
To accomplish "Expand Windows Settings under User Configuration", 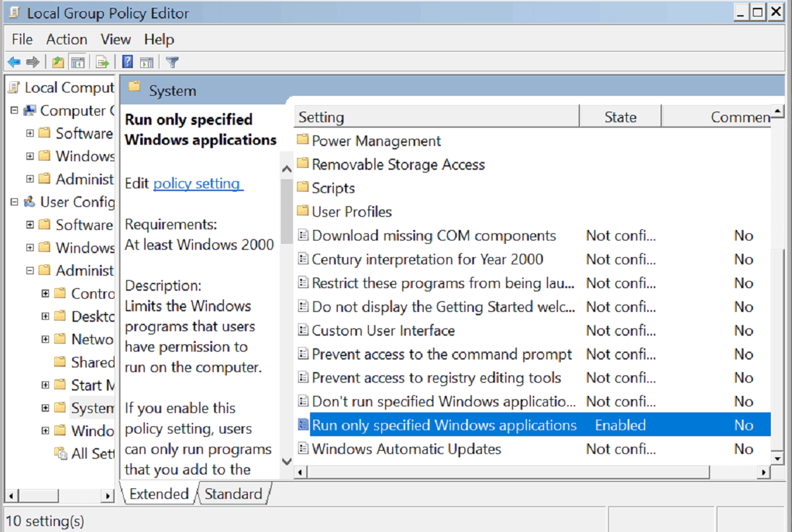I will 30,247.
